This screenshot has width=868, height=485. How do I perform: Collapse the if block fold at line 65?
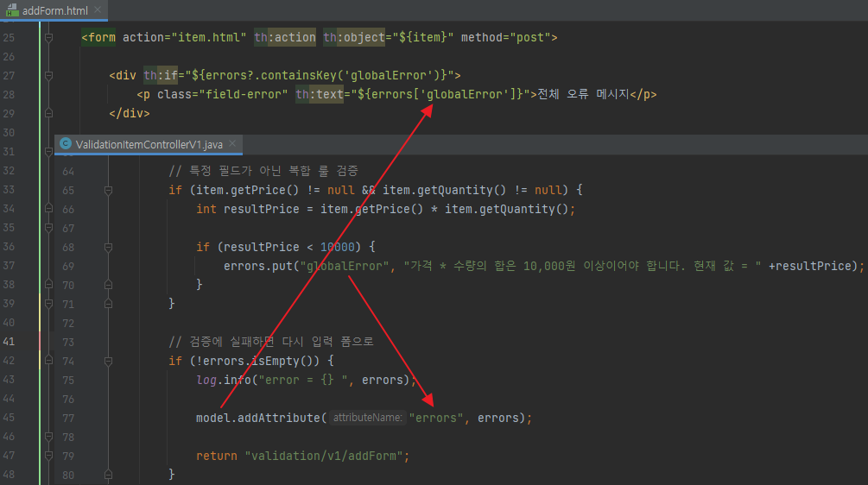click(x=109, y=190)
